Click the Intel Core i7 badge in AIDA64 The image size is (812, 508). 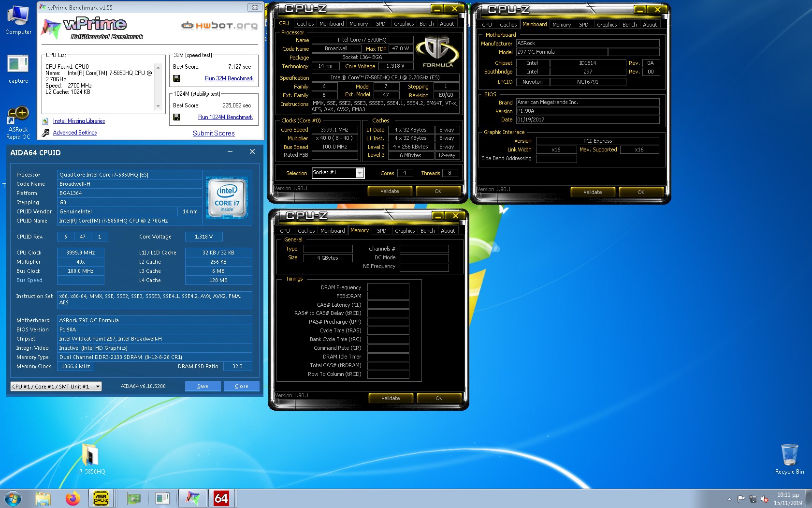pos(227,197)
